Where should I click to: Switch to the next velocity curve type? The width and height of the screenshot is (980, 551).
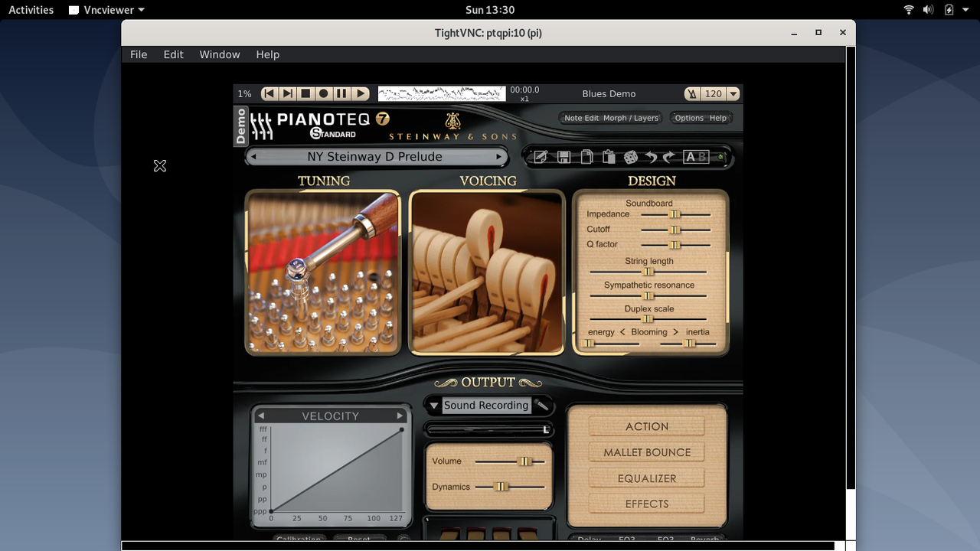tap(400, 416)
